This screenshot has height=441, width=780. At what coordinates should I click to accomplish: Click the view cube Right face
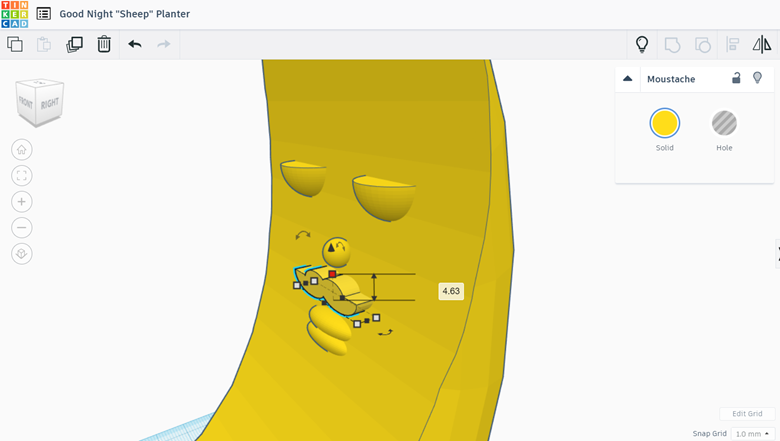pyautogui.click(x=50, y=103)
